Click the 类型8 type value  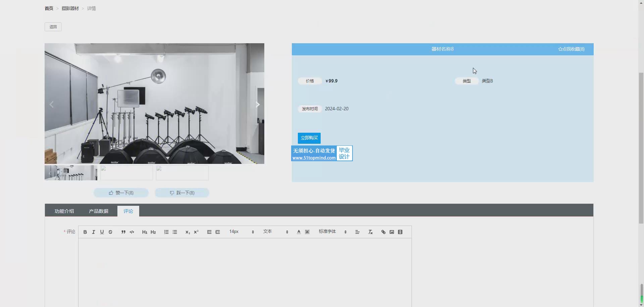pyautogui.click(x=487, y=81)
